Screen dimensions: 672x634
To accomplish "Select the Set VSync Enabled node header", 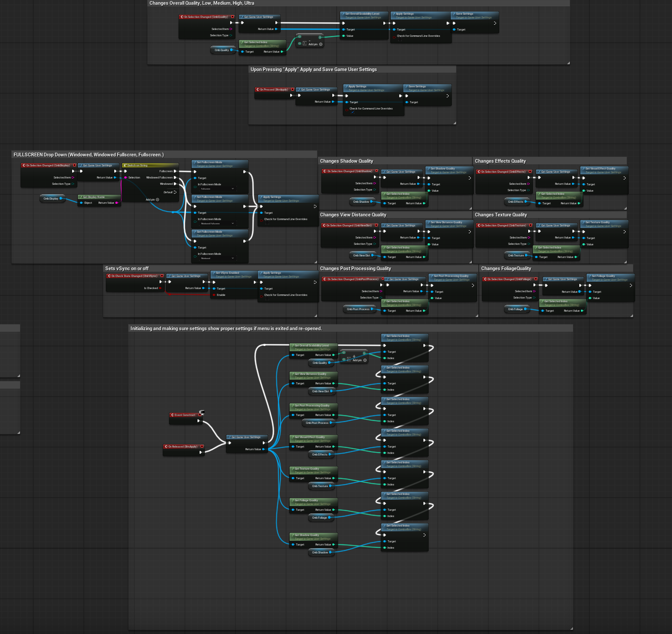I will (234, 274).
